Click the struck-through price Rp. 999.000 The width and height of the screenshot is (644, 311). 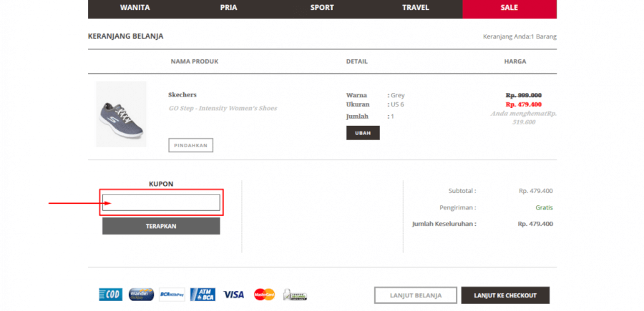pyautogui.click(x=524, y=95)
